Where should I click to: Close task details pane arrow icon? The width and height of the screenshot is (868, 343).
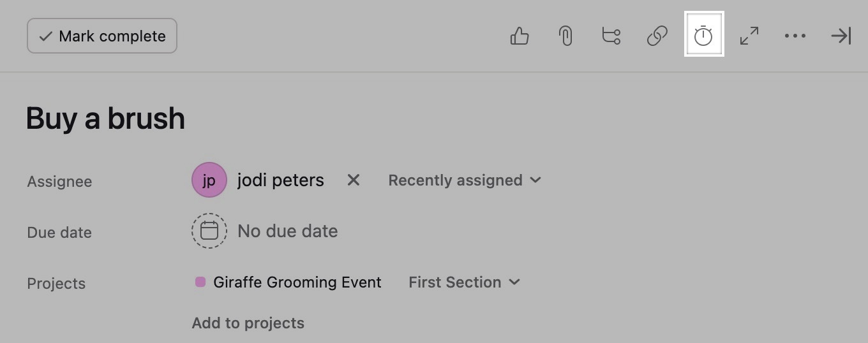pos(841,36)
